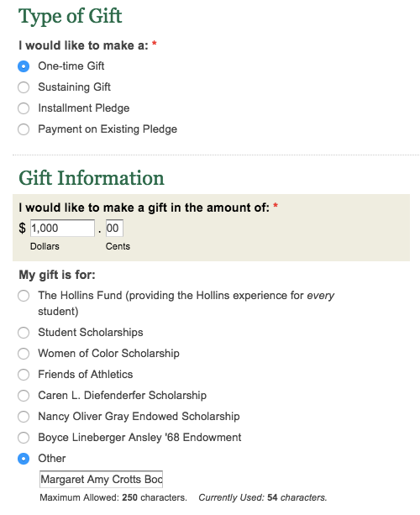Select the Other gift designation radio
420x515 pixels.
24,459
